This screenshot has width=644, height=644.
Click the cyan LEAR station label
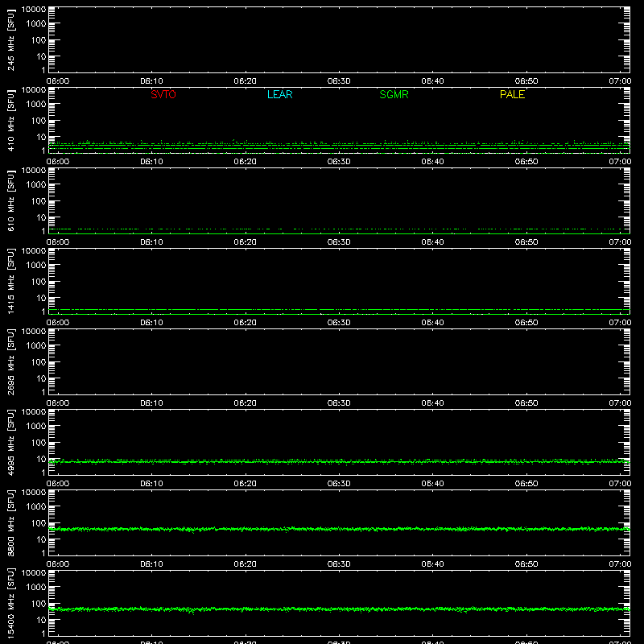coord(279,94)
